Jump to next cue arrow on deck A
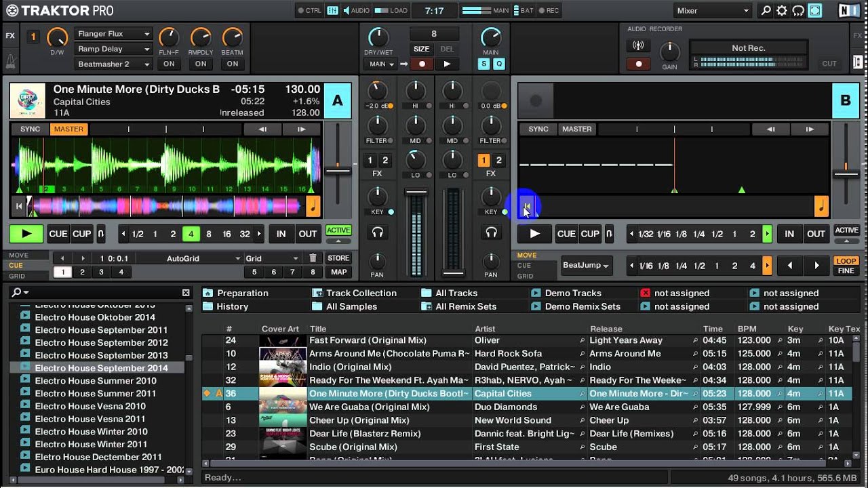 (x=83, y=258)
